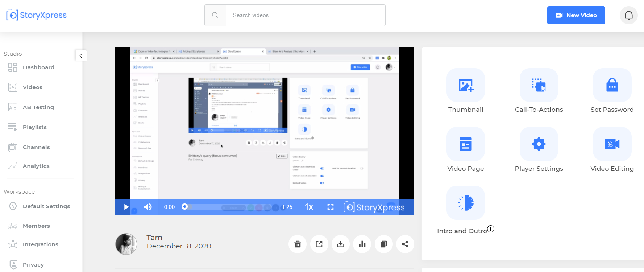Click the StoryXpress watermark in player
The width and height of the screenshot is (644, 272).
click(x=374, y=207)
